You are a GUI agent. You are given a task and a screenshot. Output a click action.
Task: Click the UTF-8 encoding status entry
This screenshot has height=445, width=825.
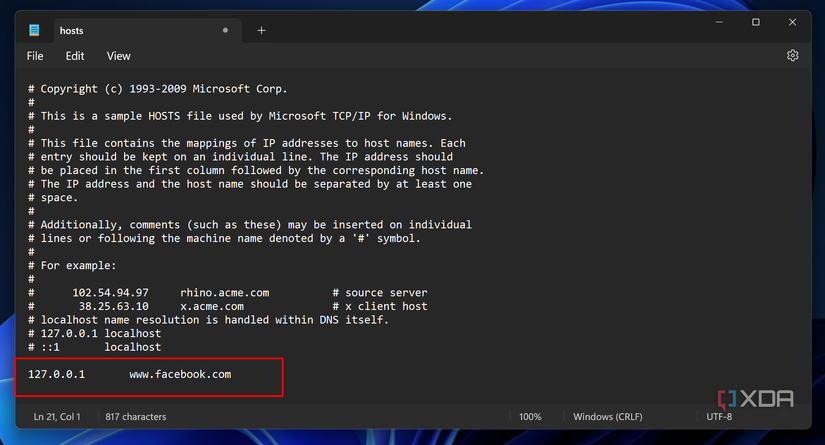pos(719,417)
